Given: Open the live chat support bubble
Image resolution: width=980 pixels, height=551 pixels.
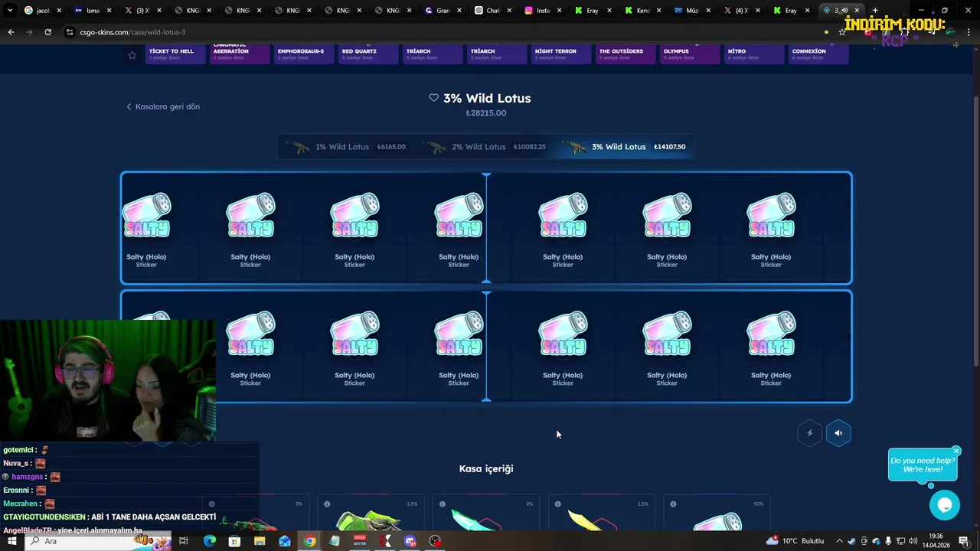Looking at the screenshot, I should coord(944,505).
